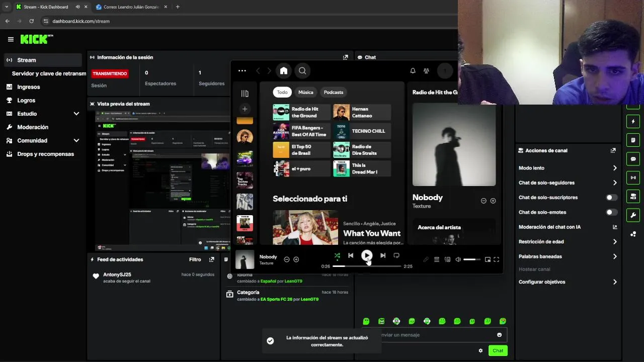Click the document icon in right rail

coord(633,140)
